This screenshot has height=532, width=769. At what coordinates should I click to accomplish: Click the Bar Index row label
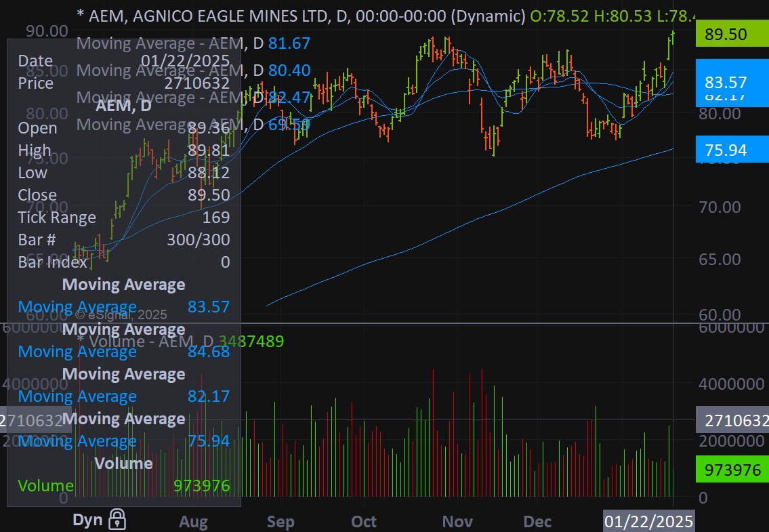tap(52, 262)
